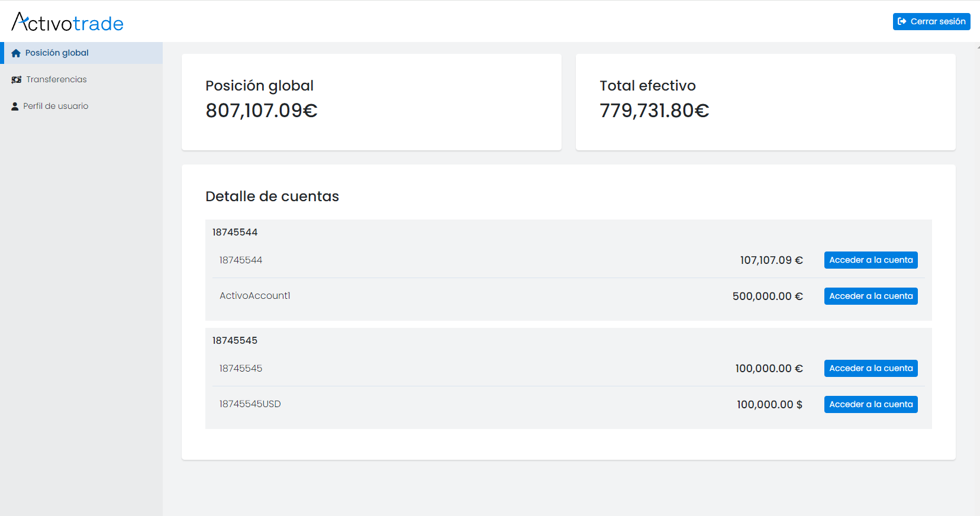Screen dimensions: 980x516
Task: Select the Posición global 807,107.09€ amount
Action: pos(262,111)
